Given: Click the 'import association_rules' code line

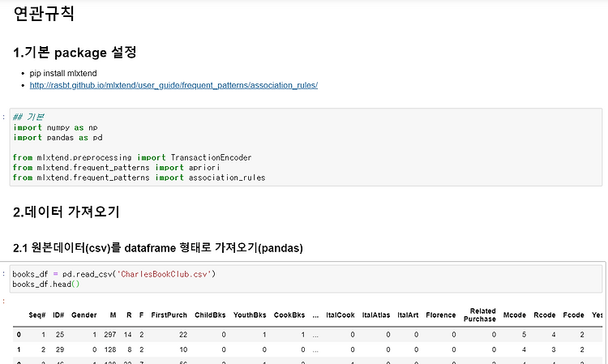Looking at the screenshot, I should 139,178.
